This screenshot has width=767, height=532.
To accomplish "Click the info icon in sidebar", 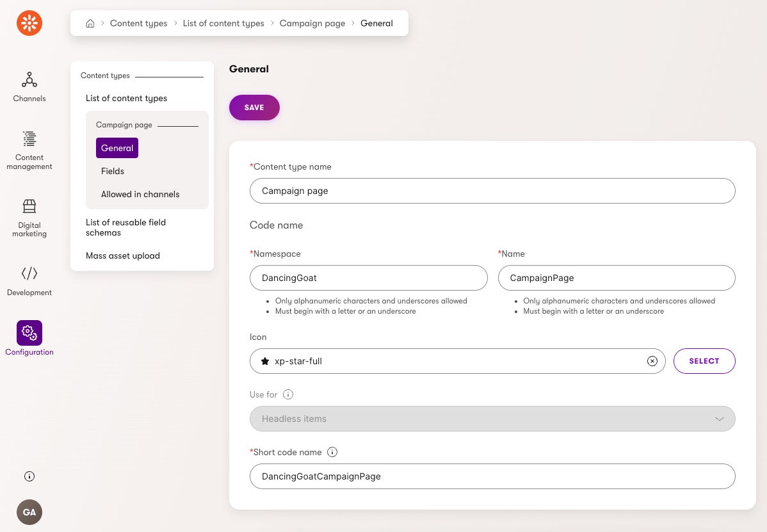I will tap(29, 476).
